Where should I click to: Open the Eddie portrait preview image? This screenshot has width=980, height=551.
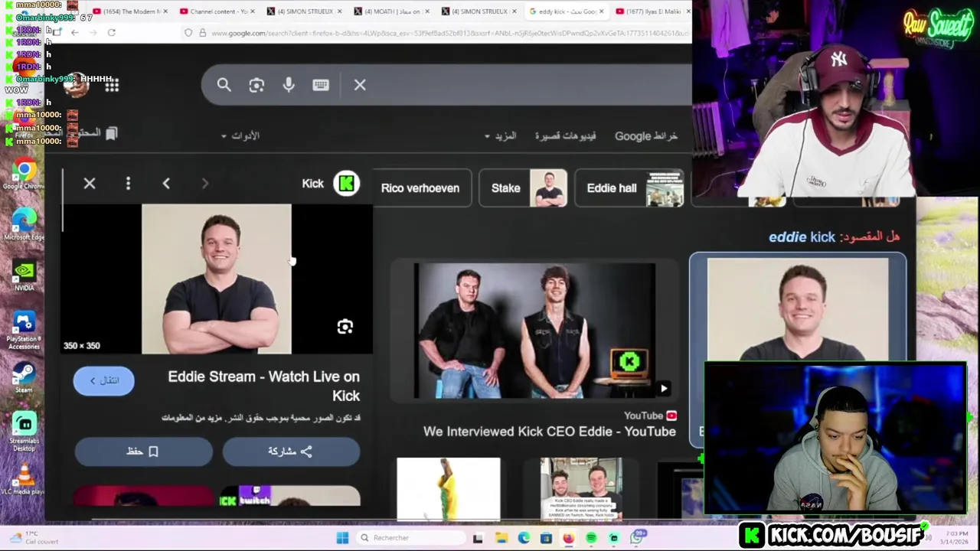[x=217, y=279]
